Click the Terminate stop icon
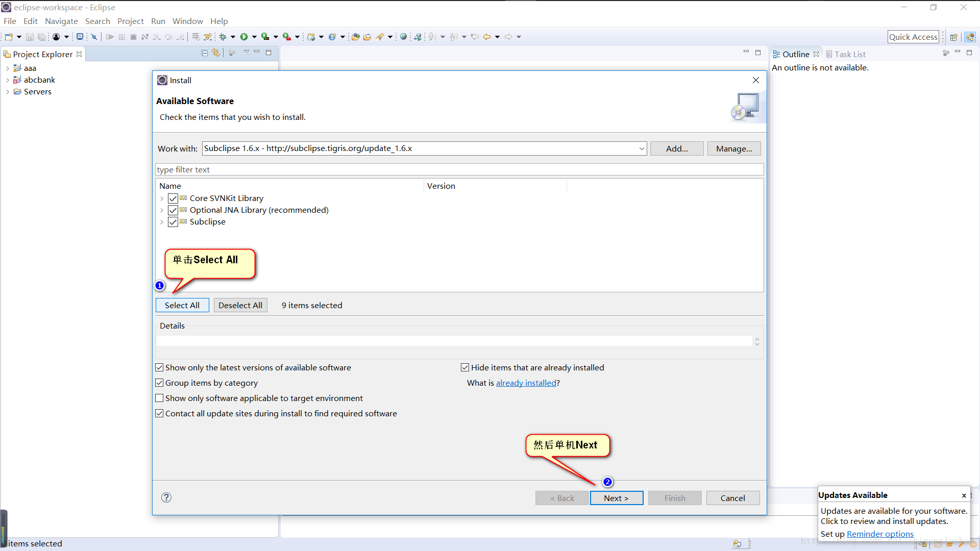 (x=133, y=37)
